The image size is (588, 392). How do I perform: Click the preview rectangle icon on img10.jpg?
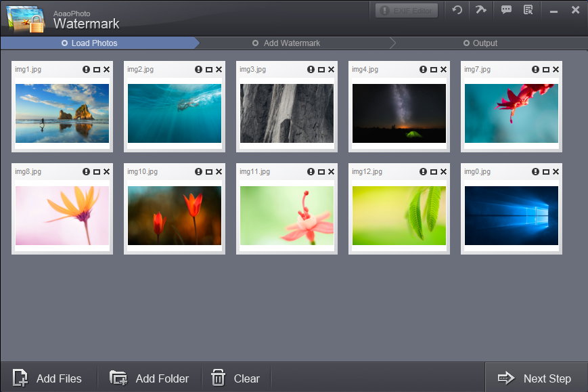[209, 173]
